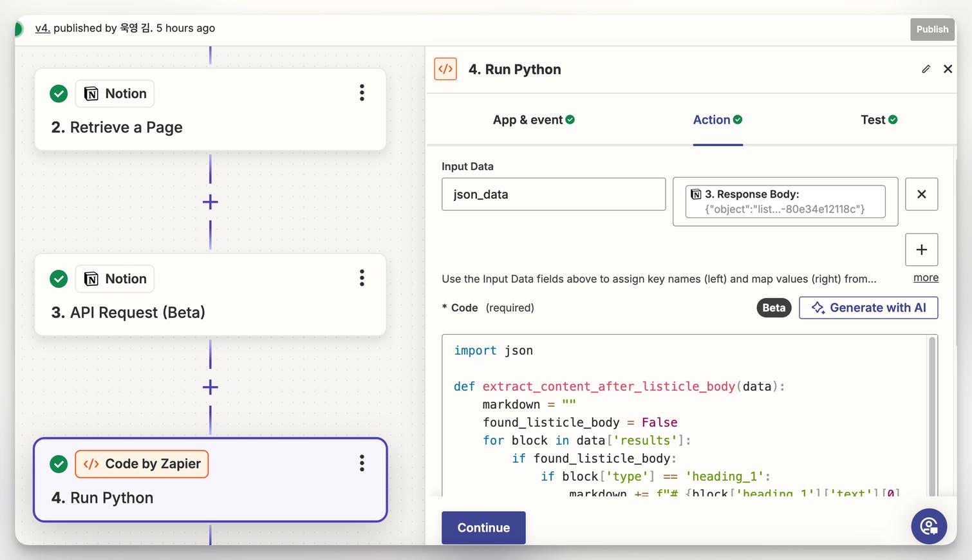The height and width of the screenshot is (560, 972).
Task: Click the Code by Zapier app badge
Action: click(x=142, y=464)
